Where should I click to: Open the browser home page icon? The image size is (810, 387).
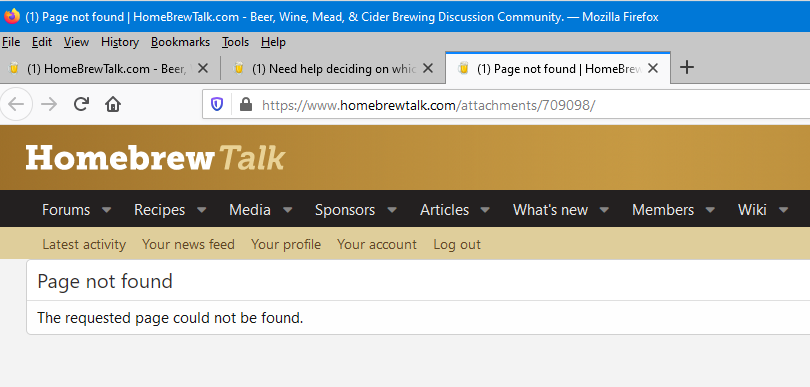113,104
